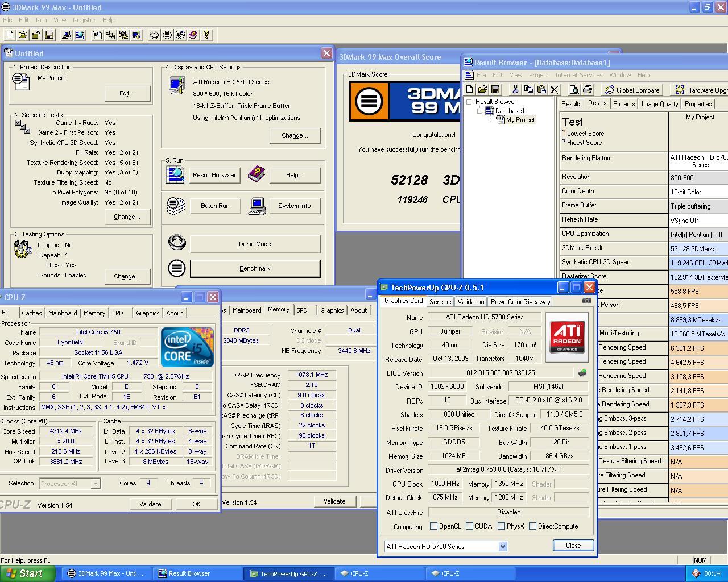Toggle the DirectCompute checkbox in GPU-Z
The height and width of the screenshot is (582, 728).
pyautogui.click(x=533, y=526)
